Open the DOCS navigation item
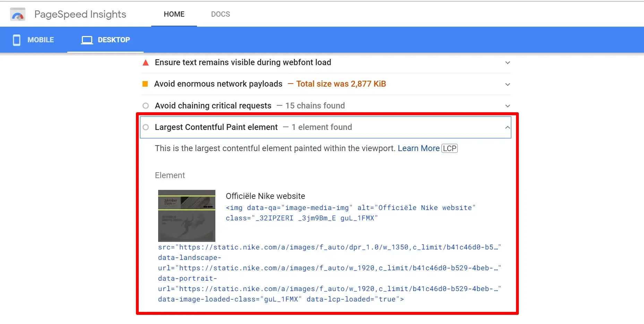 click(220, 14)
